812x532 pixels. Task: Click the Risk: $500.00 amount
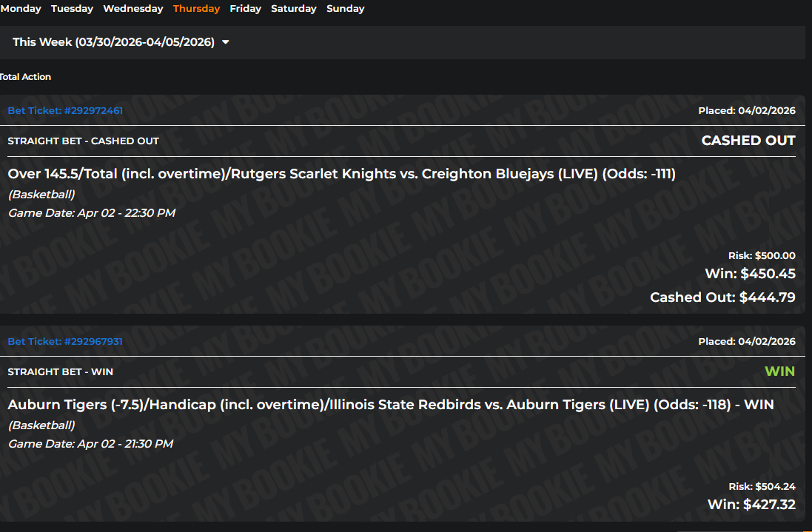[762, 256]
